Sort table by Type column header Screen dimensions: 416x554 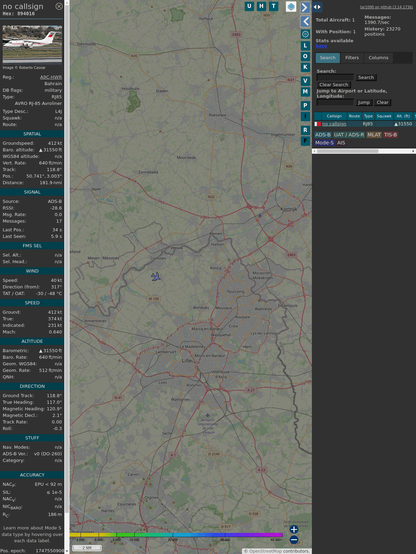point(368,116)
